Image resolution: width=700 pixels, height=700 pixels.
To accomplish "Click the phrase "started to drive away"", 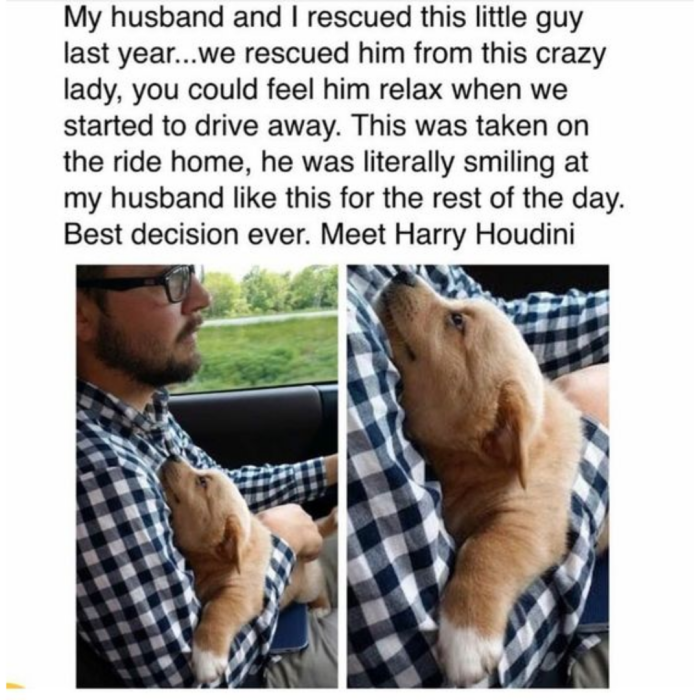I will pos(204,128).
